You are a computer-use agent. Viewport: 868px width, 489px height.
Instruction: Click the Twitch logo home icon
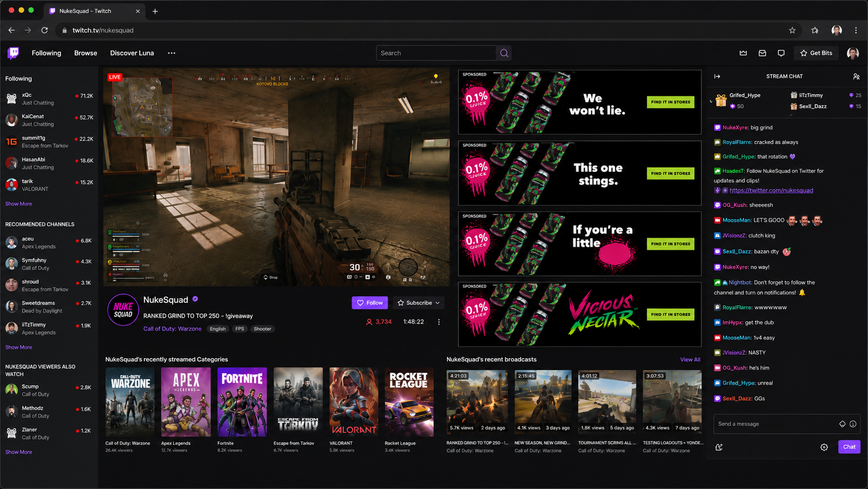coord(13,52)
